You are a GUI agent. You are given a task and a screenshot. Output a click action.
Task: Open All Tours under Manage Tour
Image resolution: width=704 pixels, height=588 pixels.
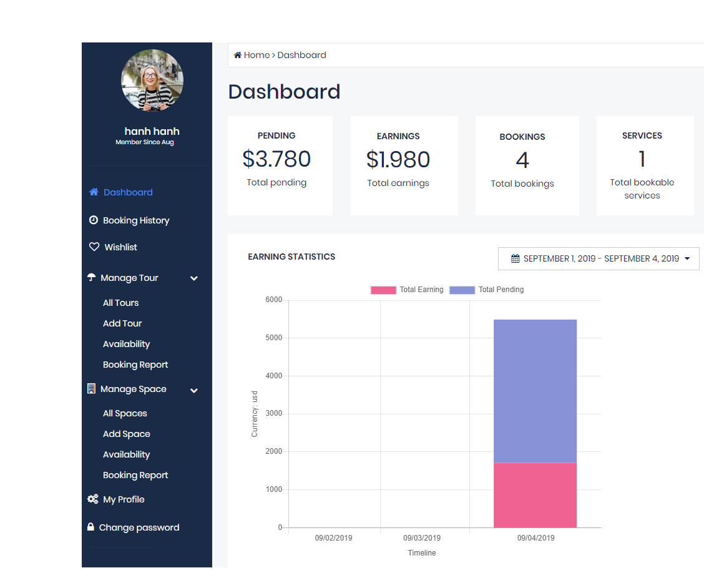pyautogui.click(x=121, y=303)
